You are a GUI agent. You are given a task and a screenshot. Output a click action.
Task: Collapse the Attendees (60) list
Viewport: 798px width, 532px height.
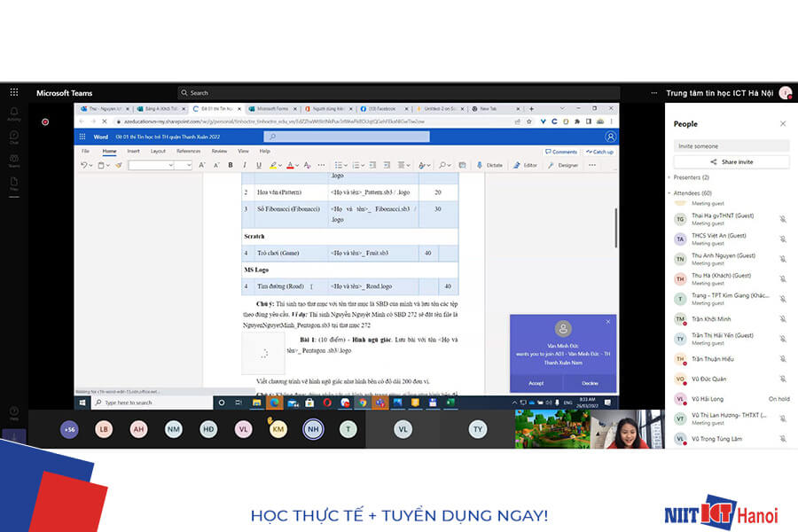click(x=669, y=192)
